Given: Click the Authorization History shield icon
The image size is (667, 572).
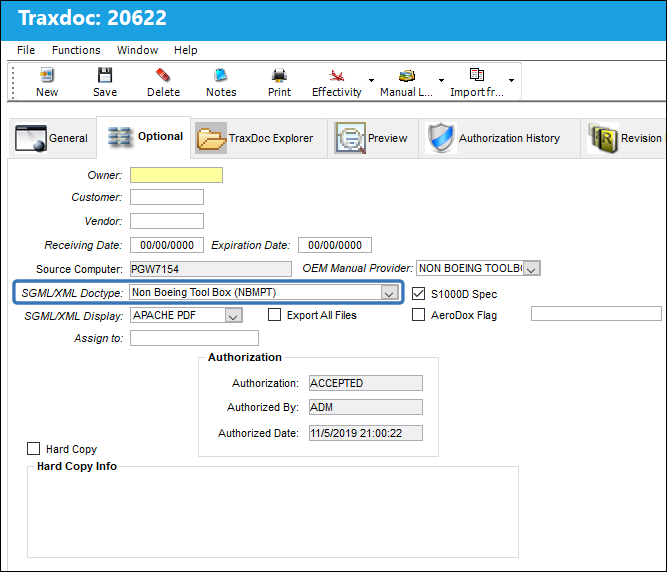Looking at the screenshot, I should 441,138.
